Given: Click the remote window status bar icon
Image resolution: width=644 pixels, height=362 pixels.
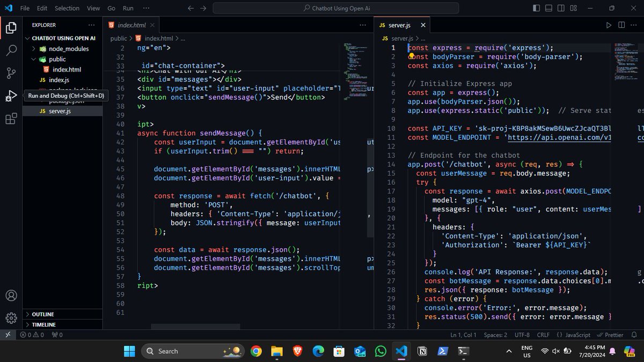Looking at the screenshot, I should coord(8,335).
